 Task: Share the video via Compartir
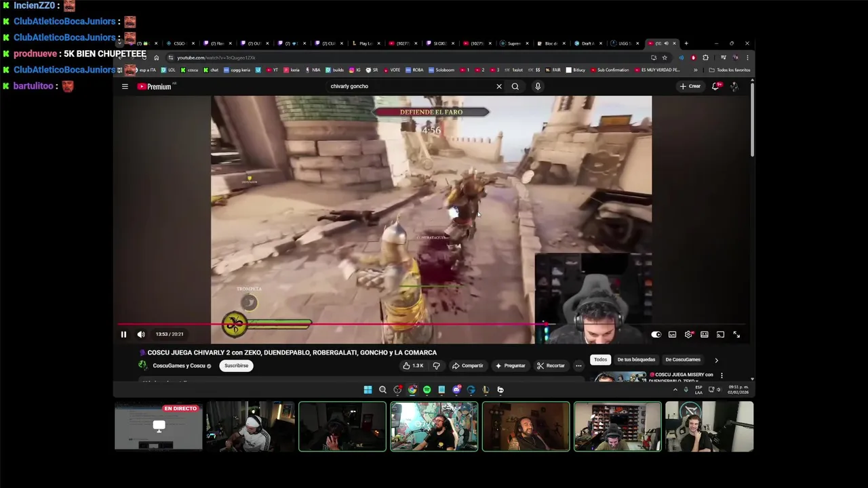[468, 365]
